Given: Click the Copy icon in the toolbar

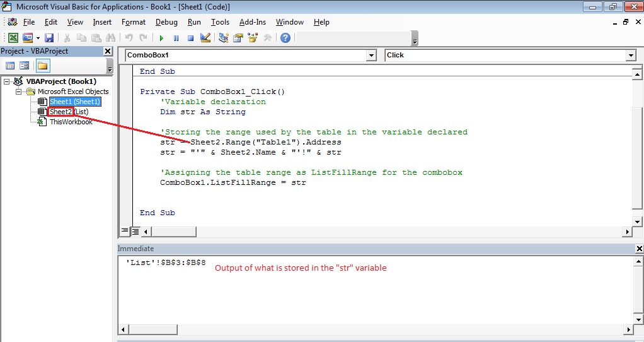Looking at the screenshot, I should tap(82, 38).
